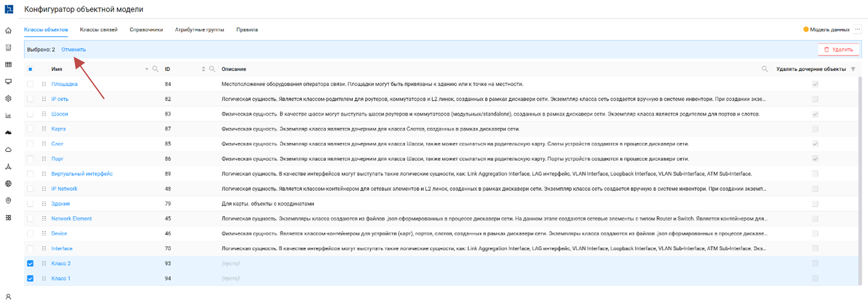This screenshot has height=306, width=868.
Task: Click the monitor icon in sidebar
Action: click(8, 82)
